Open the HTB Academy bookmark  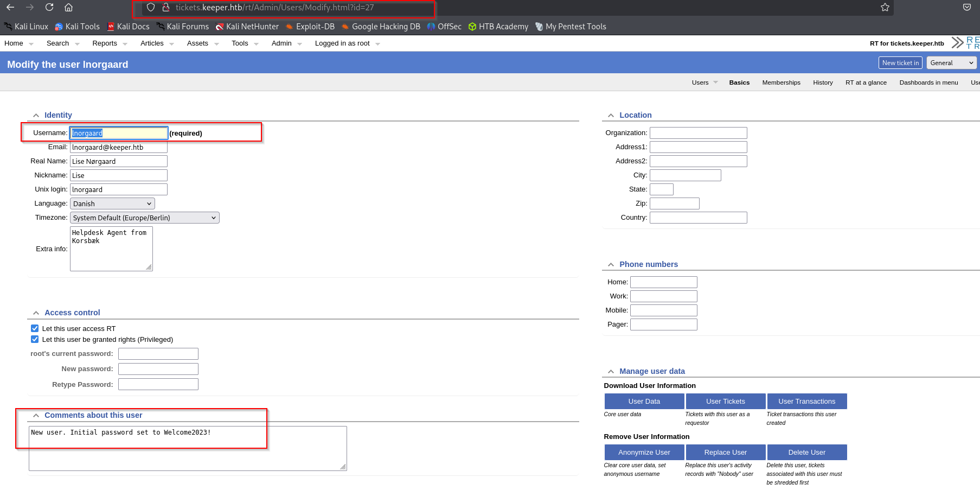tap(498, 27)
